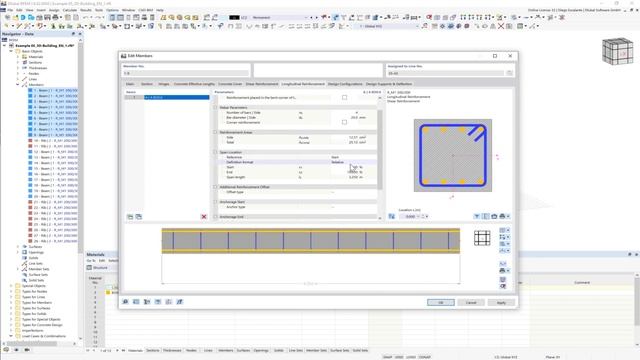Click the print icon below section preview

coord(502,216)
